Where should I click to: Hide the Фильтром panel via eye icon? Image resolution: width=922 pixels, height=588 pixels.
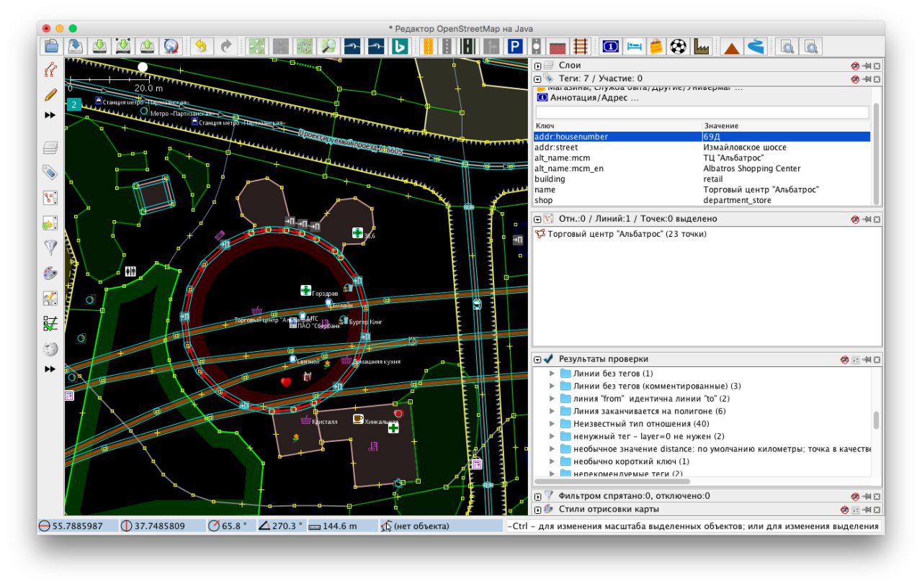[854, 496]
